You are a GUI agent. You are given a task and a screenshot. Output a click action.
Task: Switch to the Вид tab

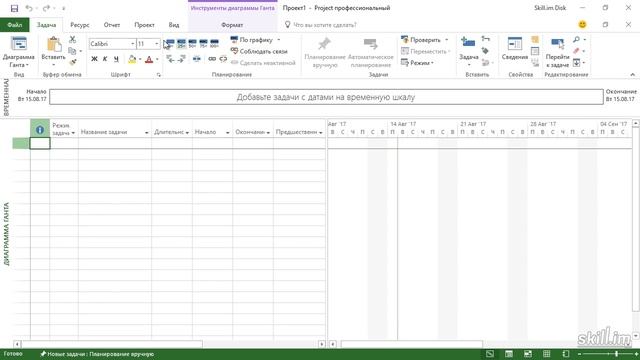coord(174,25)
